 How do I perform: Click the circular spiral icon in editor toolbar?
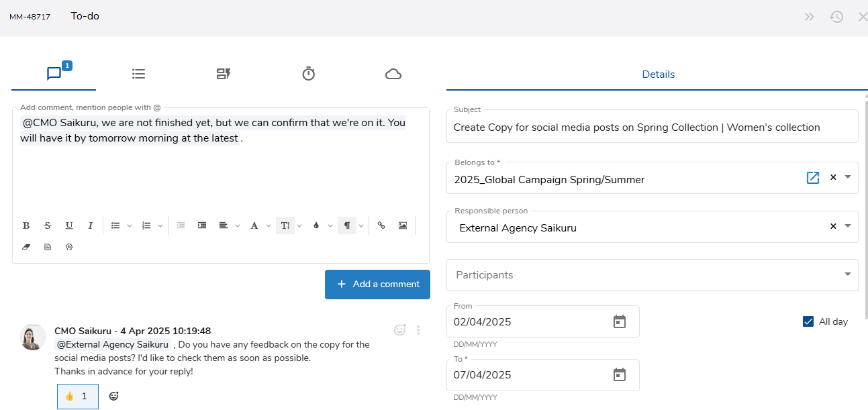69,247
